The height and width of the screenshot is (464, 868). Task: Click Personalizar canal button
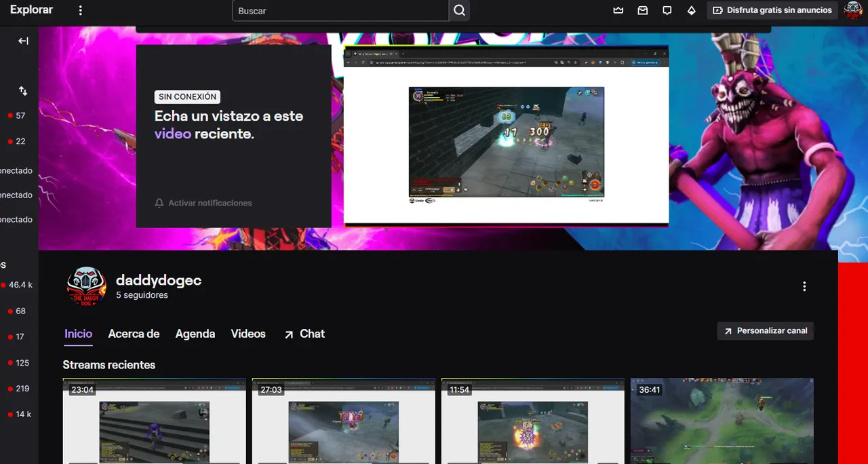(x=765, y=331)
